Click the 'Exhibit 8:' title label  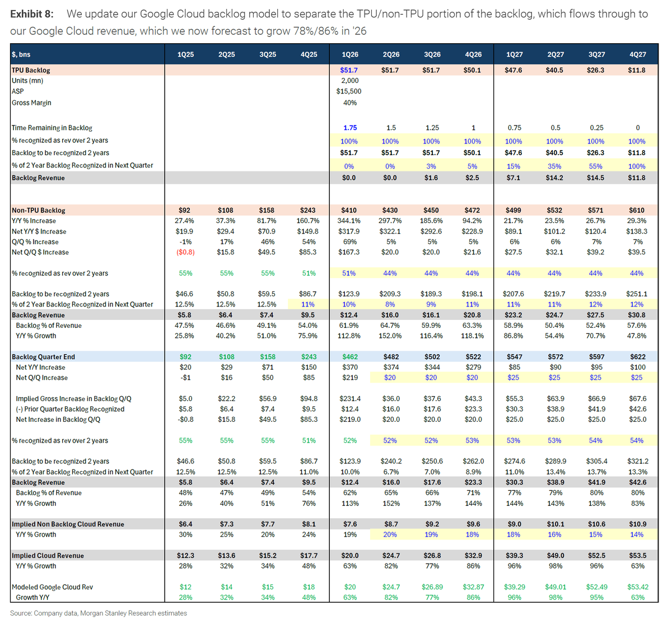[x=32, y=13]
